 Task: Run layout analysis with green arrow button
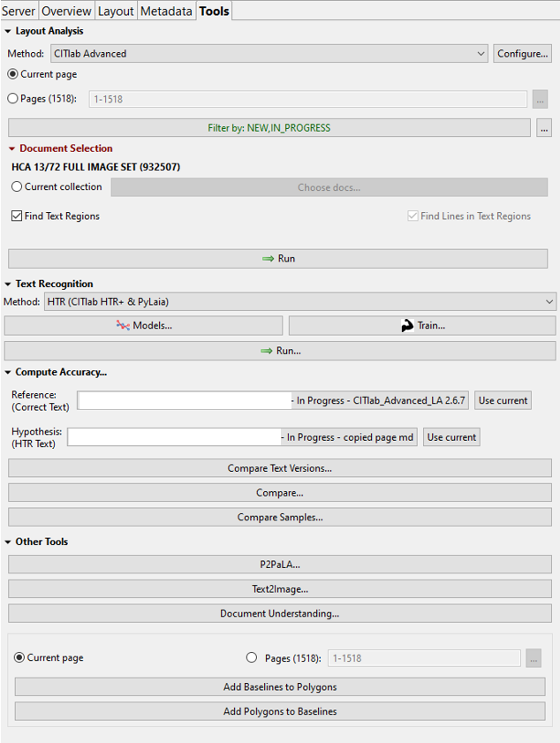pos(277,259)
